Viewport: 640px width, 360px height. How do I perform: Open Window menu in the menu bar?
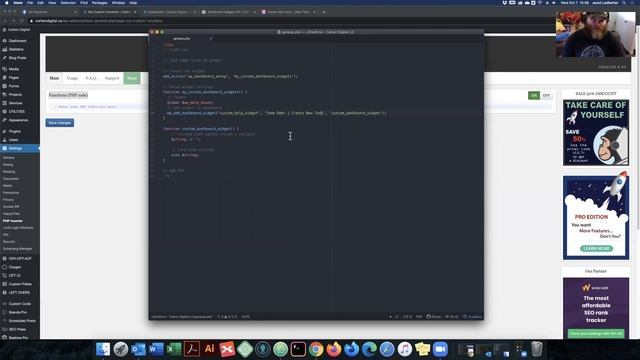[x=118, y=2]
